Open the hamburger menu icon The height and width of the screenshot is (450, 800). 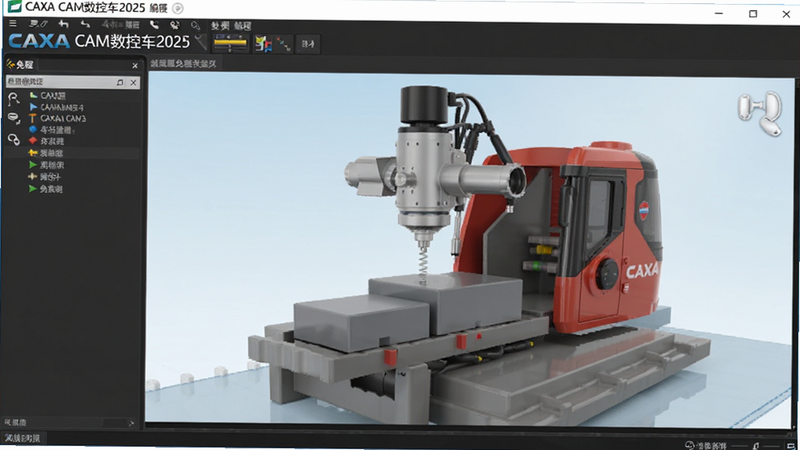point(13,23)
